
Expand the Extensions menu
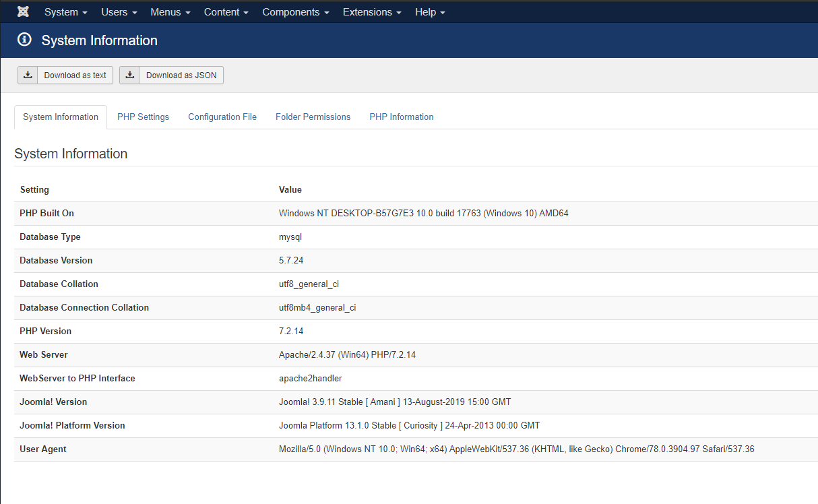371,12
